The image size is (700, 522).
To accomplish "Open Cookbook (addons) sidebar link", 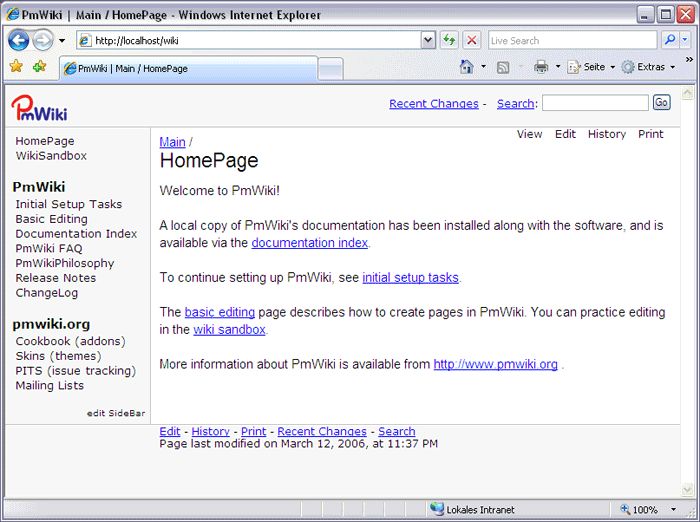I will 71,341.
